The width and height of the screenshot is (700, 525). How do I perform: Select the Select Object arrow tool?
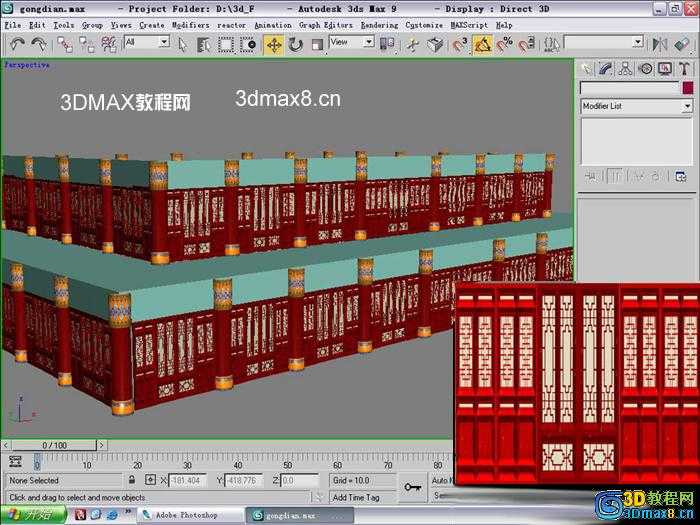click(182, 45)
